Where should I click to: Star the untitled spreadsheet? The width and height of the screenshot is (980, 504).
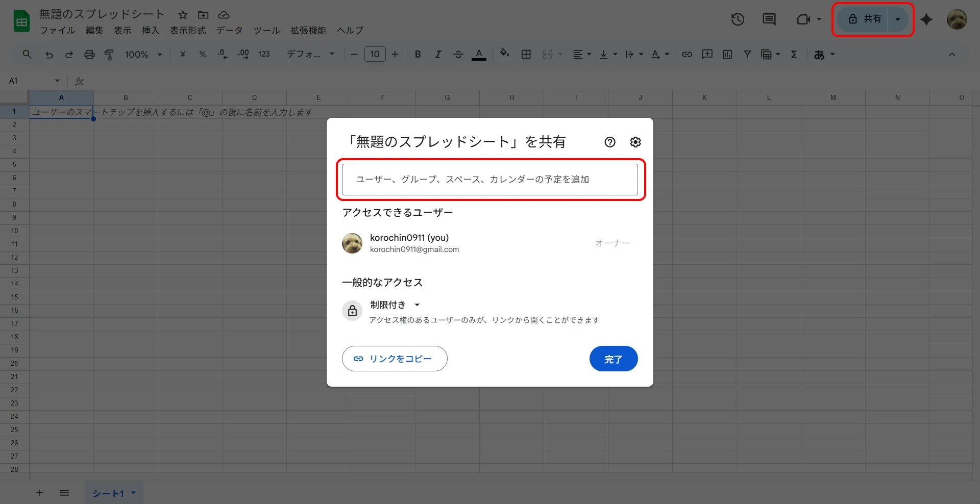[183, 15]
